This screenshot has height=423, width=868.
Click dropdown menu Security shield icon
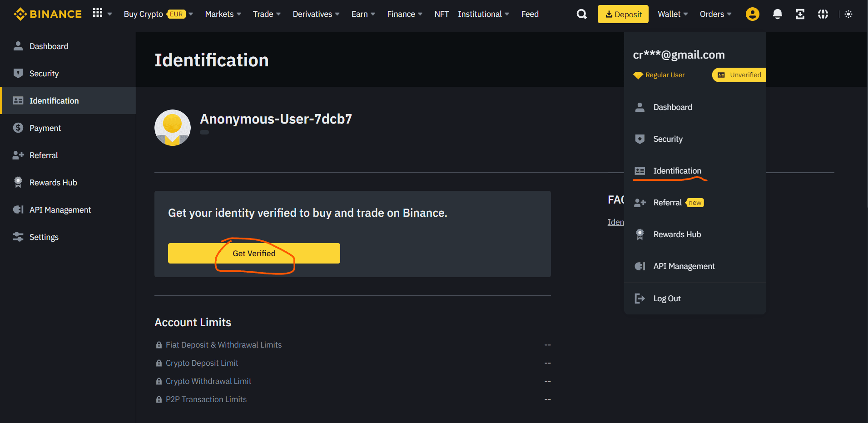640,139
